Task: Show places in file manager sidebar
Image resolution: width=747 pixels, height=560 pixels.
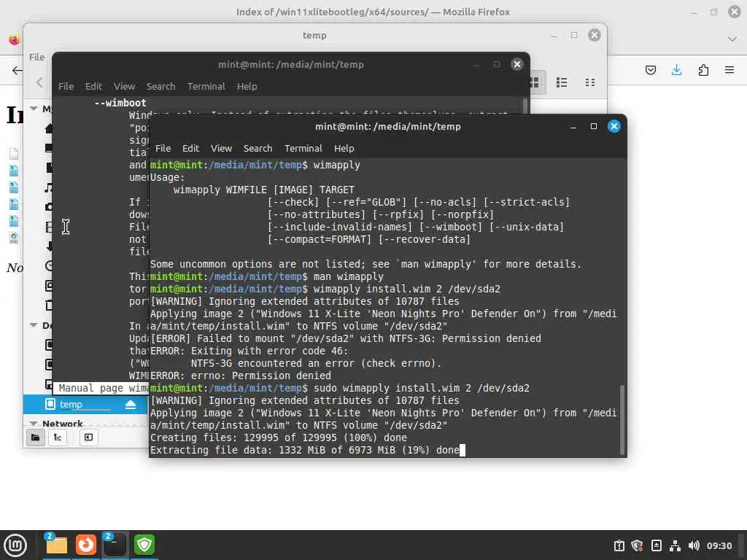Action: pyautogui.click(x=35, y=437)
